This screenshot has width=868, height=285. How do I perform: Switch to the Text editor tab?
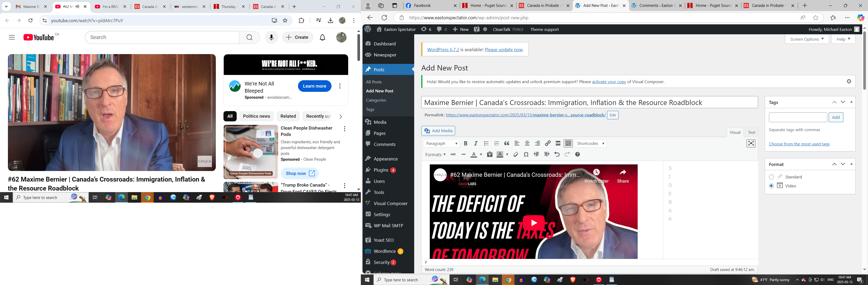tap(751, 132)
